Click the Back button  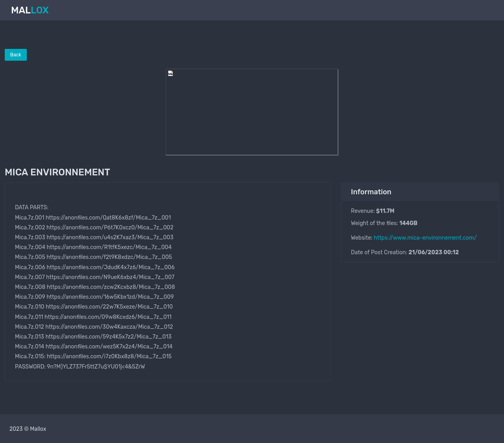[16, 55]
